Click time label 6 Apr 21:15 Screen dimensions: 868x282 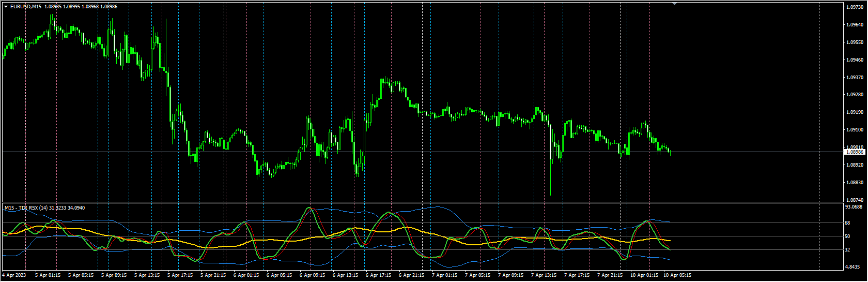412,275
